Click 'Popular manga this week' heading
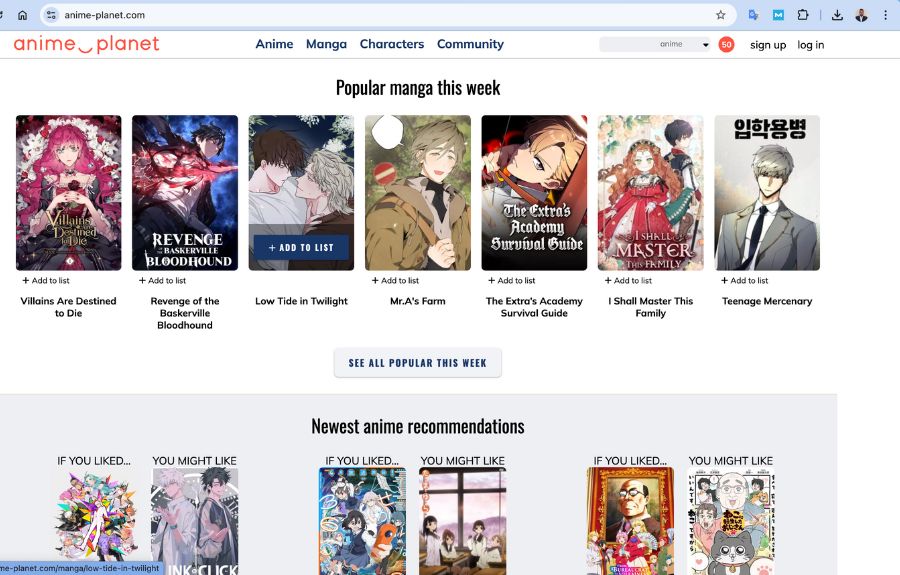This screenshot has height=575, width=900. pyautogui.click(x=418, y=88)
